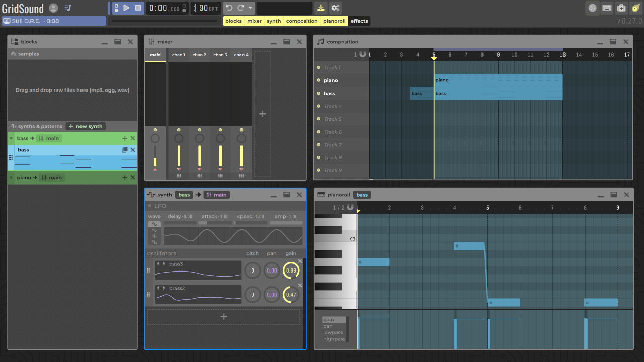Select the sine LFO wave shape

tap(154, 224)
